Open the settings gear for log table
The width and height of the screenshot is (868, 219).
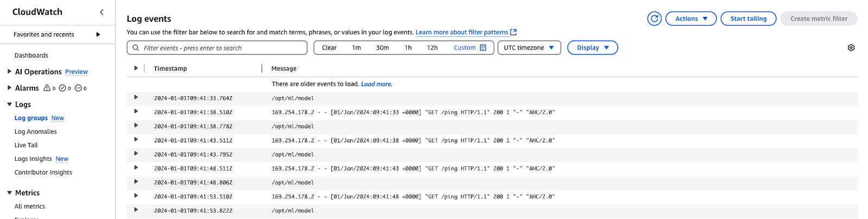[851, 48]
